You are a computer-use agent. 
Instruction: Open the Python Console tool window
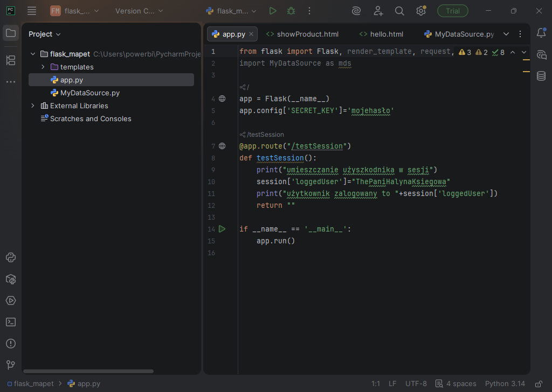[11, 257]
